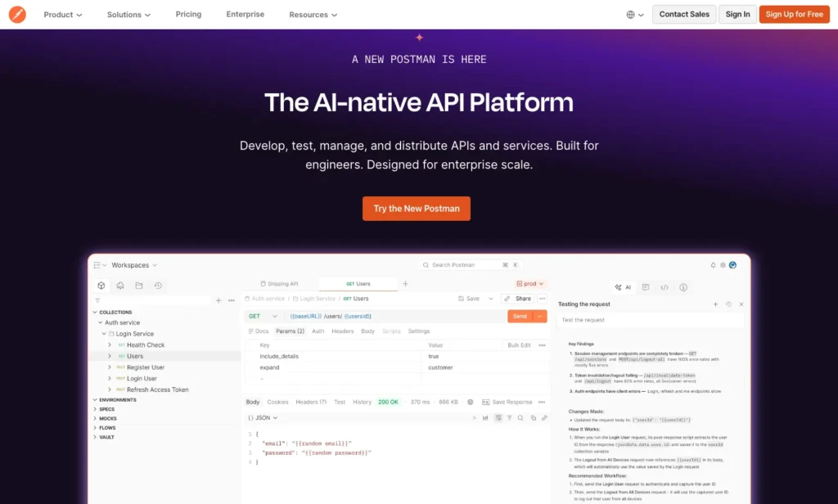Viewport: 838px width, 504px height.
Task: Expand the Register User request
Action: 110,367
